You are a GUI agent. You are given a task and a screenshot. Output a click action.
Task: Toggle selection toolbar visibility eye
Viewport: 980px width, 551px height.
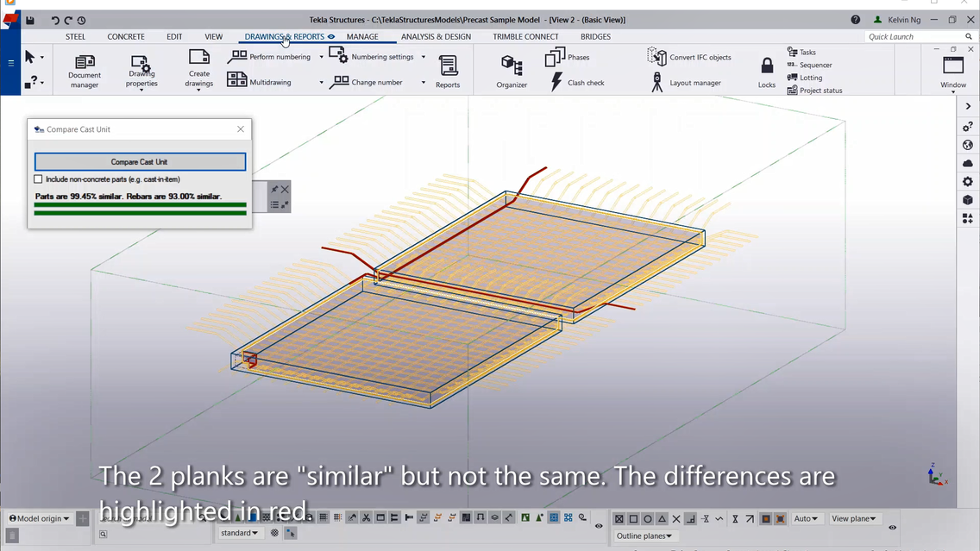tap(599, 526)
